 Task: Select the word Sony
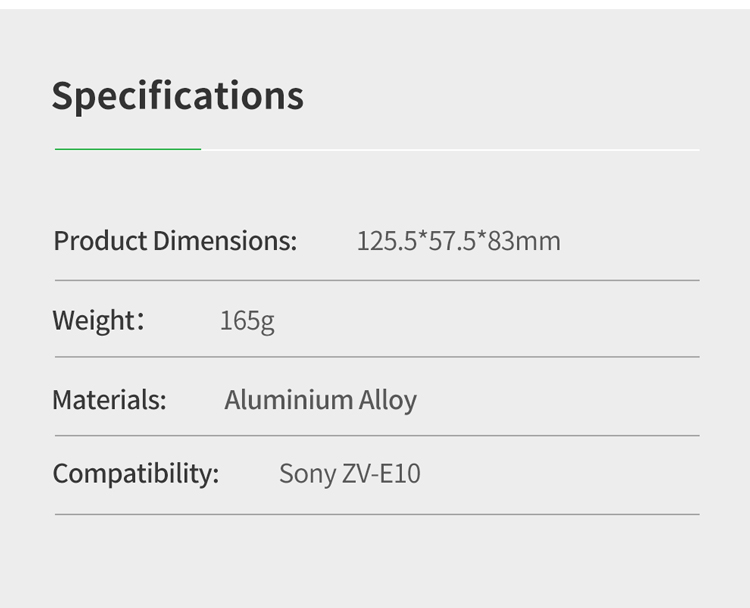(x=308, y=473)
